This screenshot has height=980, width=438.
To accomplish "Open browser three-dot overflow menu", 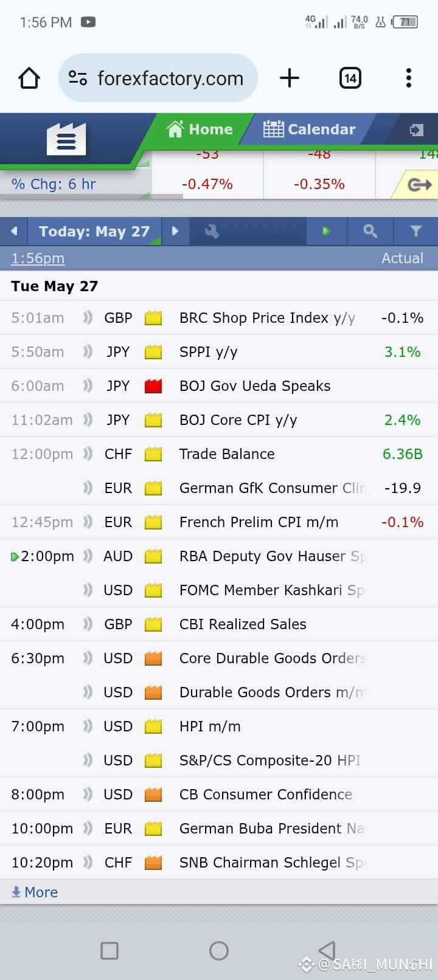I will (408, 78).
